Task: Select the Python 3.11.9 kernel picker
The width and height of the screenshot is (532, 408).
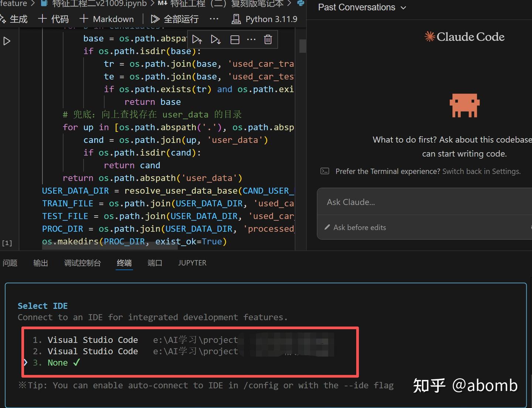Action: click(265, 19)
